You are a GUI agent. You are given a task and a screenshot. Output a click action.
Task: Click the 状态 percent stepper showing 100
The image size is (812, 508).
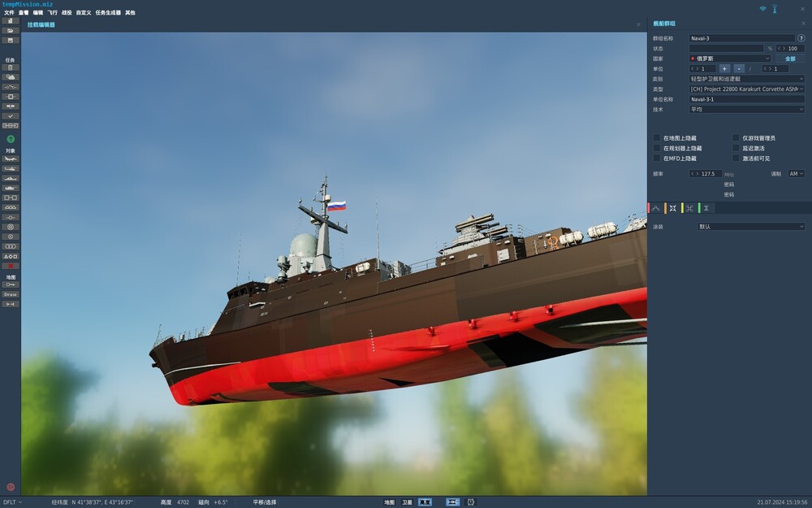click(x=790, y=48)
